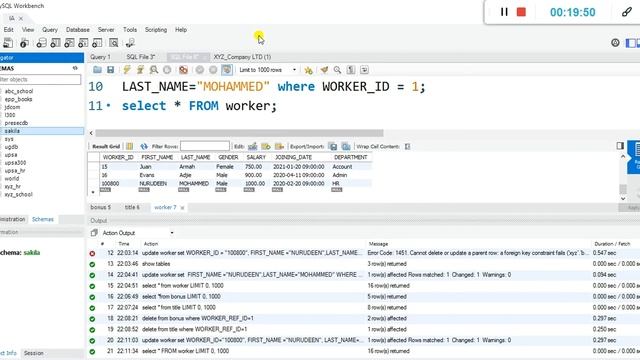The image size is (640, 360).
Task: Open the Query menu
Action: pos(50,30)
